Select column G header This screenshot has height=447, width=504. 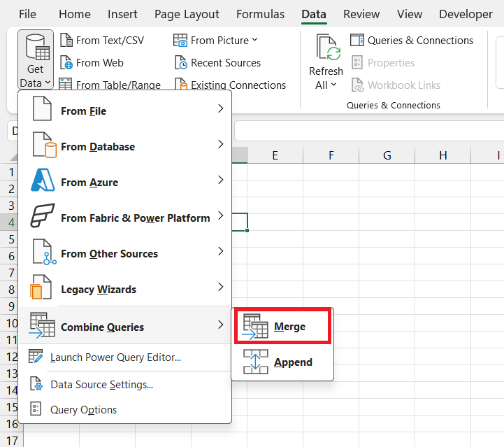click(387, 155)
